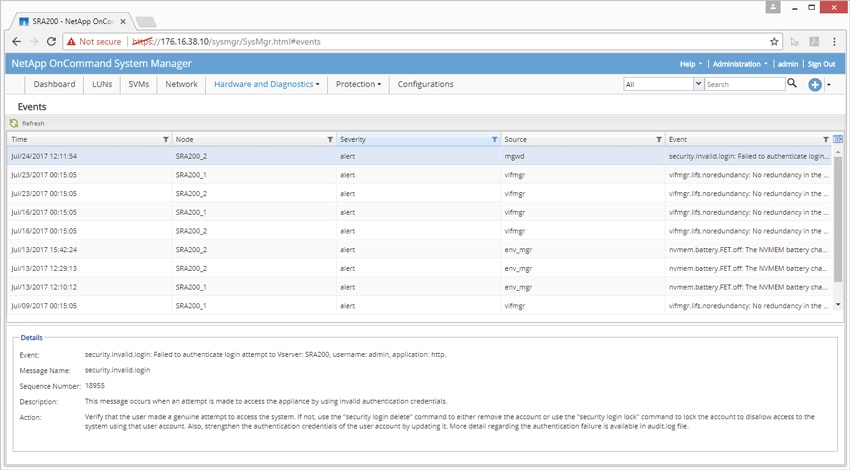
Task: Click the extension icon next to the bookmark star
Action: [795, 42]
